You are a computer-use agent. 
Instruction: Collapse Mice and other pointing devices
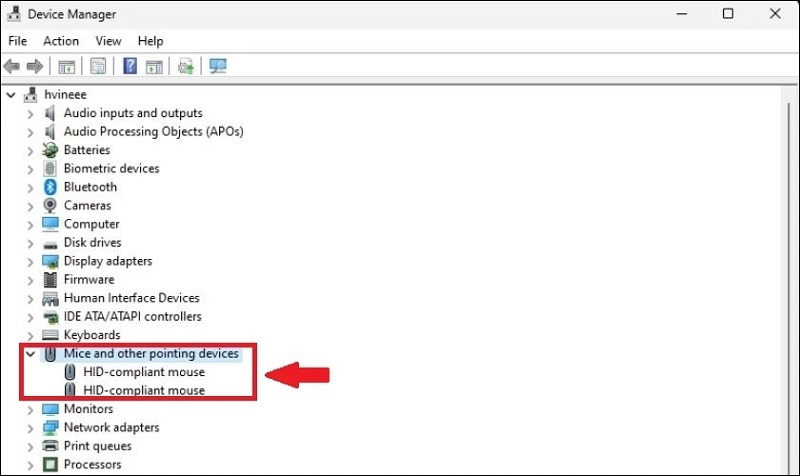31,354
